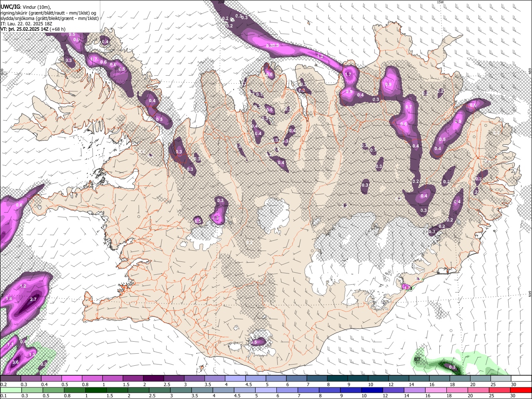Click the 2.7 precipitation value on the map
The height and width of the screenshot is (399, 532).
pyautogui.click(x=34, y=299)
